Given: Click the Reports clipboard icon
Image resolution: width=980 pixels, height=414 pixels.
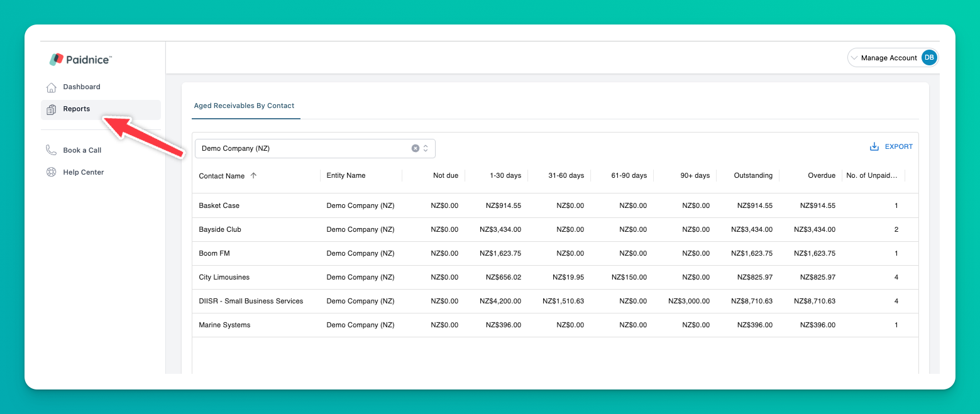Looking at the screenshot, I should coord(52,109).
